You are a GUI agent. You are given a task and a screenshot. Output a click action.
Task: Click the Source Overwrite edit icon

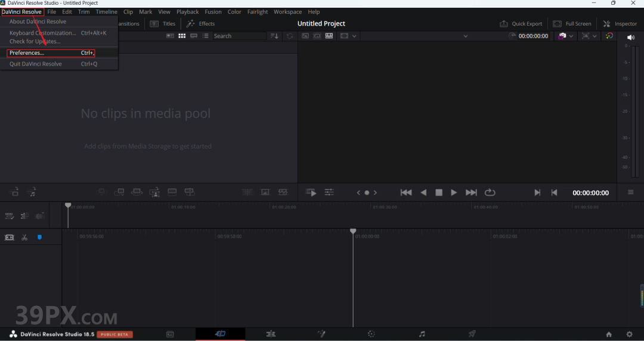[190, 192]
